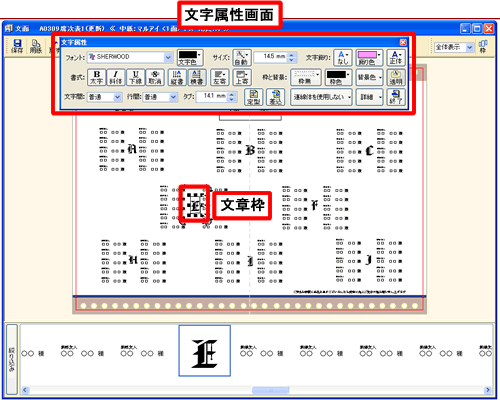Screen dimensions: 500x400
Task: Select horizontal writing 横書 icon
Action: [197, 77]
